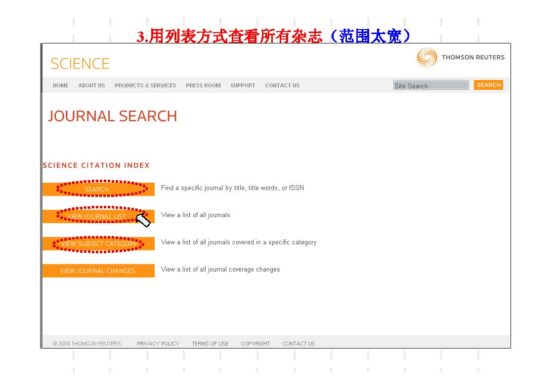Focus the Site Search input field
The height and width of the screenshot is (392, 555).
coord(430,85)
